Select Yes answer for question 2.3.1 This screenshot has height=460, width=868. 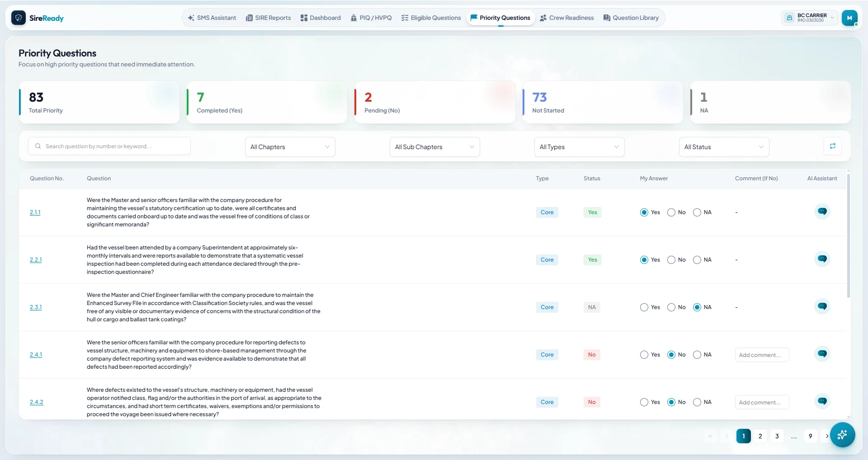point(644,307)
